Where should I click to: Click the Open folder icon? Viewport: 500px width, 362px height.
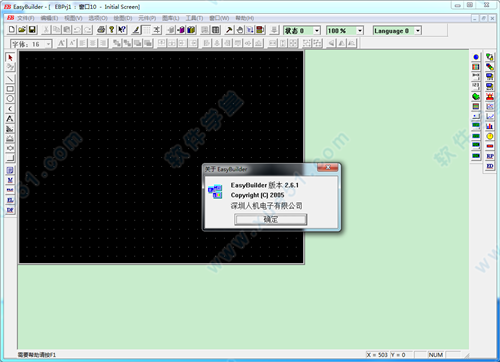22,30
